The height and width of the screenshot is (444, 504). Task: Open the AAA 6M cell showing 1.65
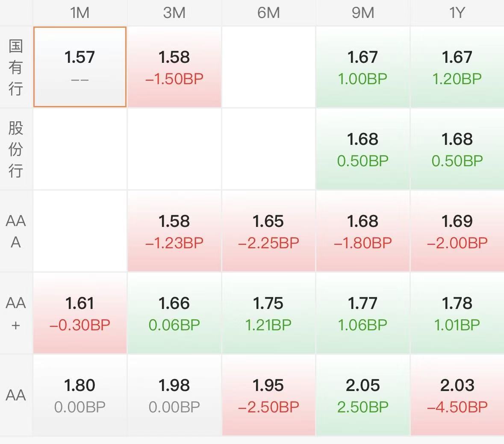pyautogui.click(x=268, y=231)
